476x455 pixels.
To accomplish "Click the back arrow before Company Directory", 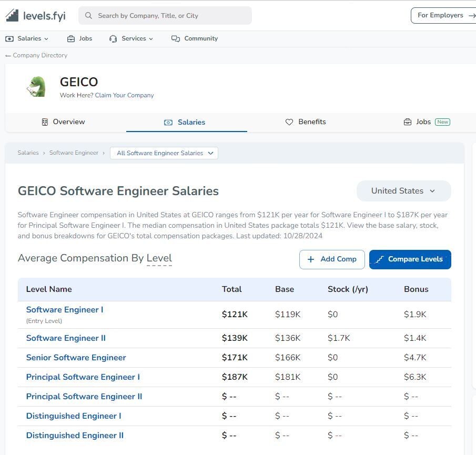I will [x=8, y=55].
